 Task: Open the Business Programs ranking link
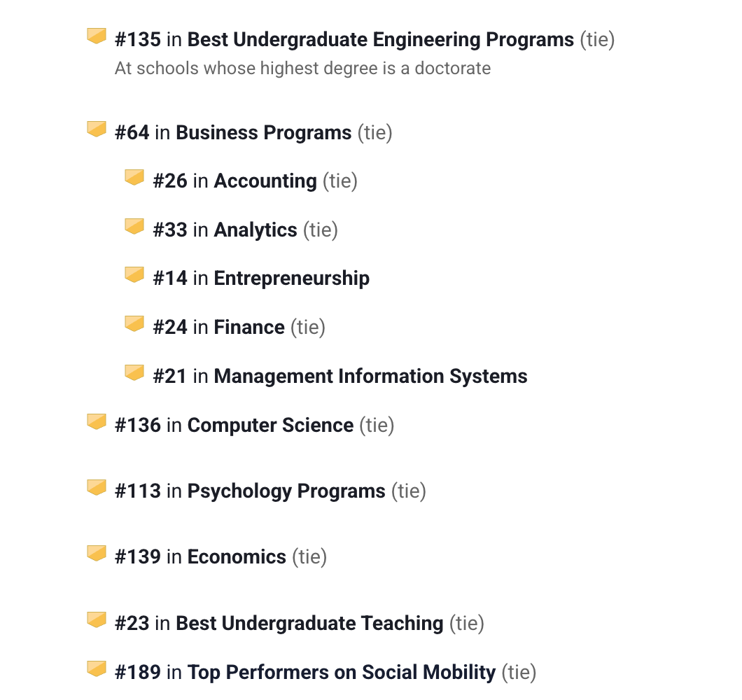click(264, 133)
